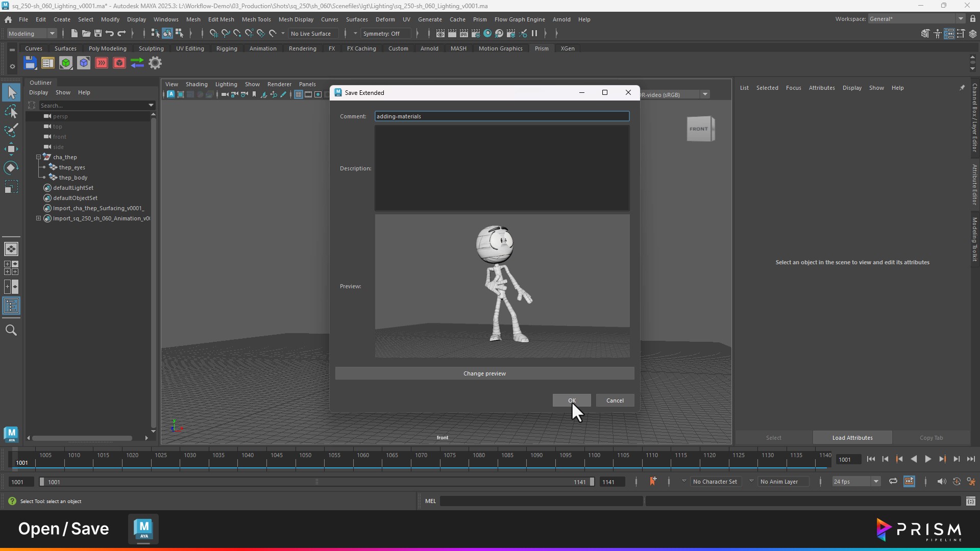The width and height of the screenshot is (980, 551).
Task: Click the Description text area
Action: [502, 168]
